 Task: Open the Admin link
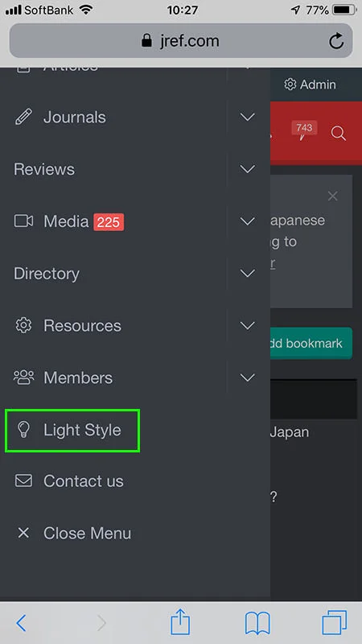point(310,85)
